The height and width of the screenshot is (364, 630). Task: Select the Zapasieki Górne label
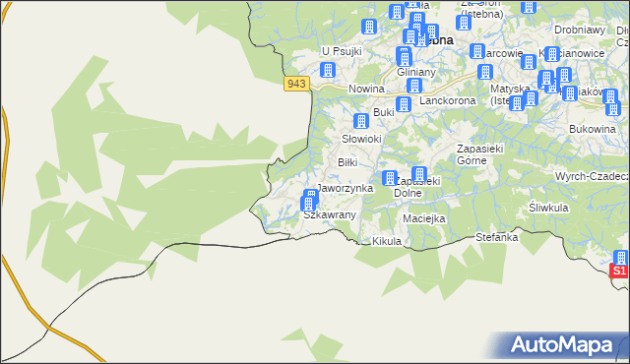[x=479, y=154]
